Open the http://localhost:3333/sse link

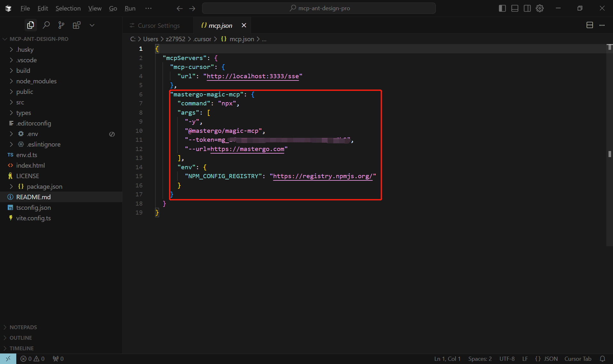[x=253, y=76]
